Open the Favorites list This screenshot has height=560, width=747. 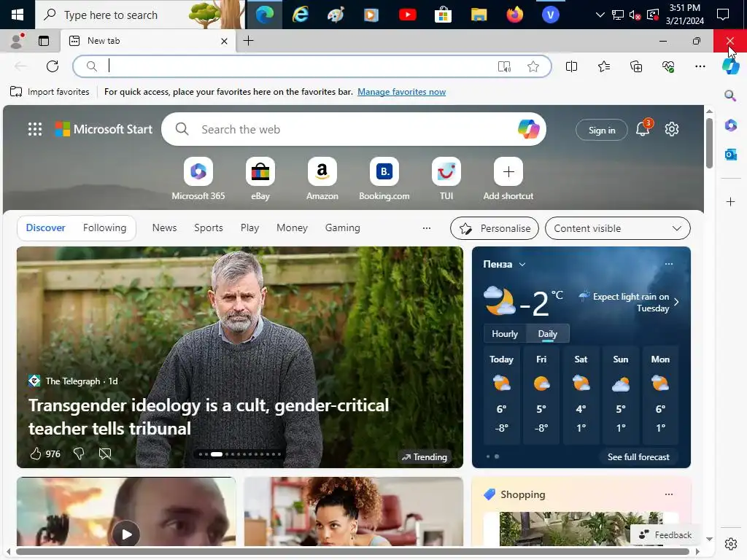pyautogui.click(x=603, y=66)
